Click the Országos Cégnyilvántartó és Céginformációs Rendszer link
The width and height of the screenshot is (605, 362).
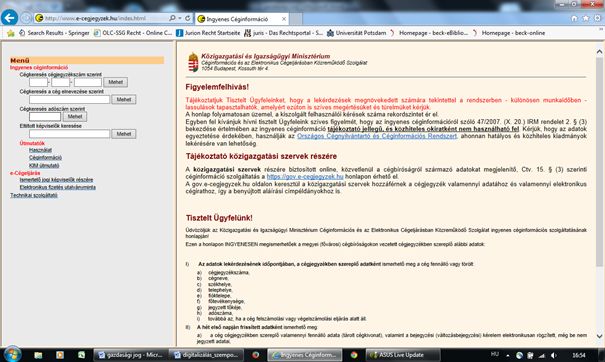377,136
